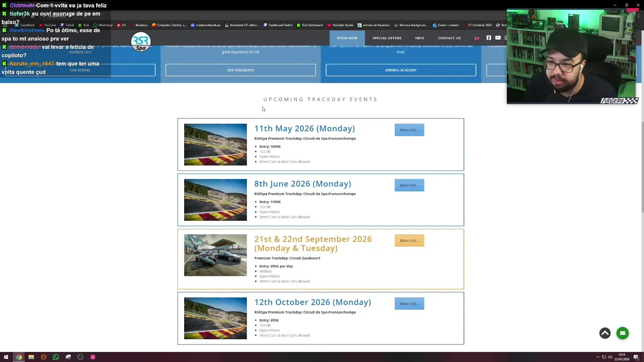Click the 11th May 2026 (Monday) heading

(304, 128)
